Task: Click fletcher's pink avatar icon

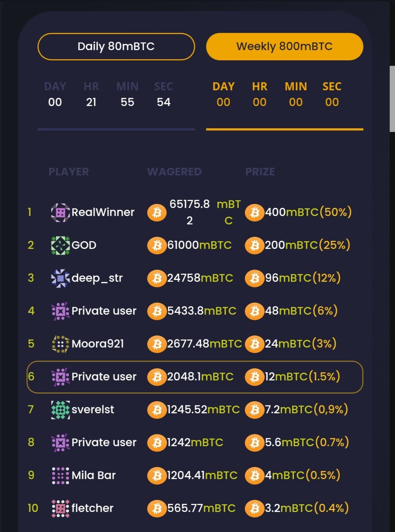Action: 60,508
